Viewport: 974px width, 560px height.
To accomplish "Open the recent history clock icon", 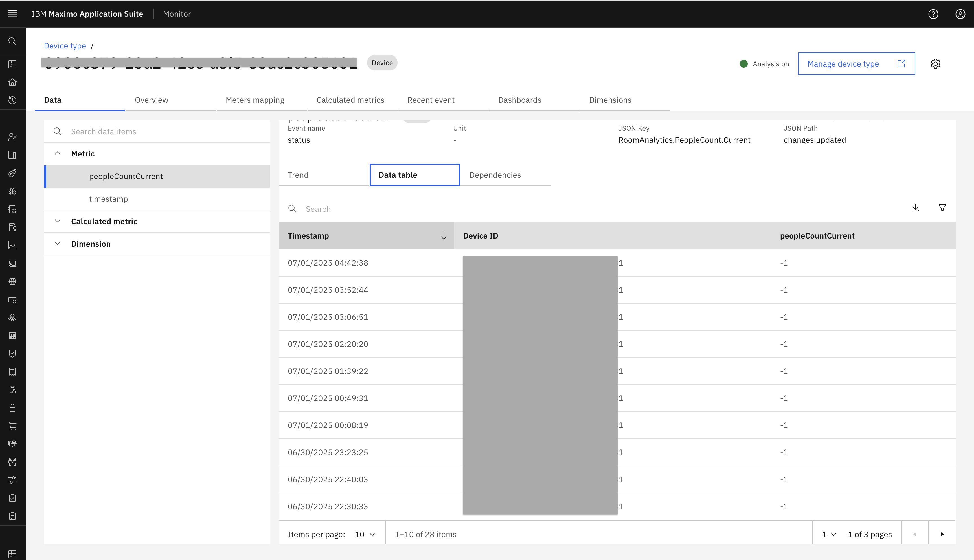I will tap(12, 100).
